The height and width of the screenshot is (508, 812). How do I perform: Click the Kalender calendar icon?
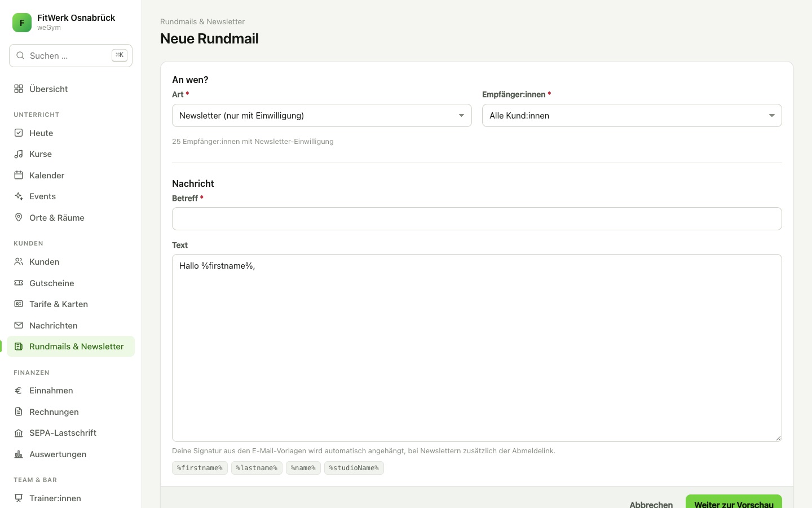click(x=19, y=175)
